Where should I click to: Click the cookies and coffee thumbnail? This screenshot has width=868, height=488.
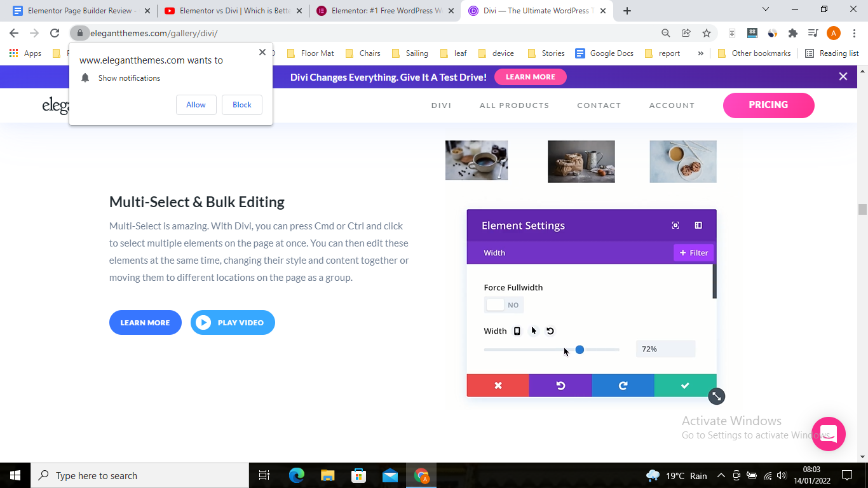coord(683,161)
